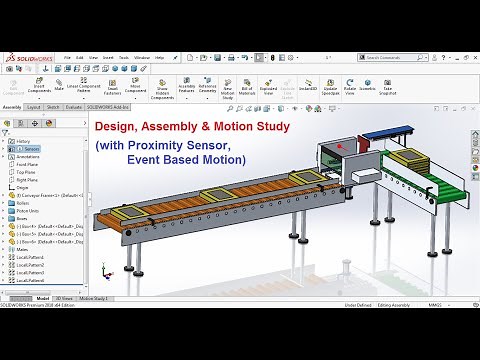Click Show Hidden Components

[162, 90]
